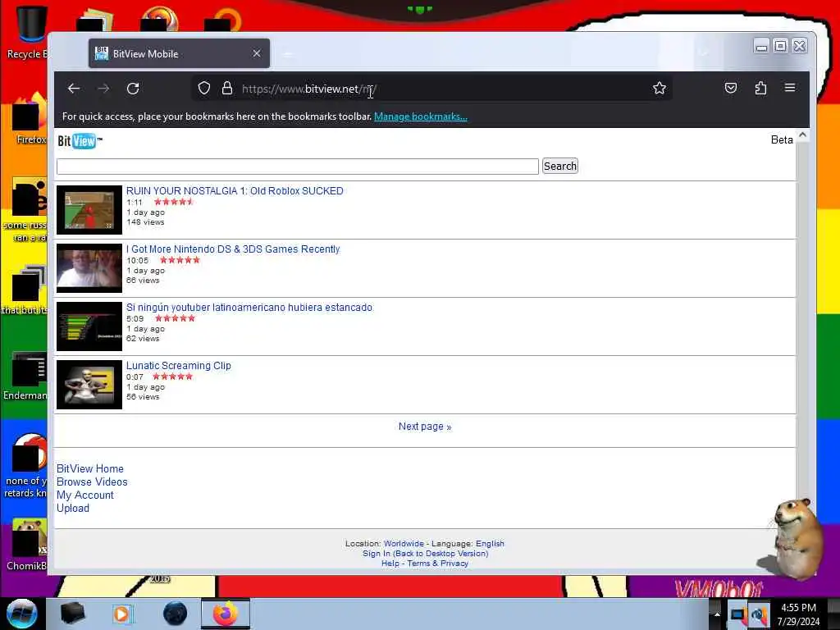Click the site security padlock icon
This screenshot has height=630, width=840.
[227, 88]
